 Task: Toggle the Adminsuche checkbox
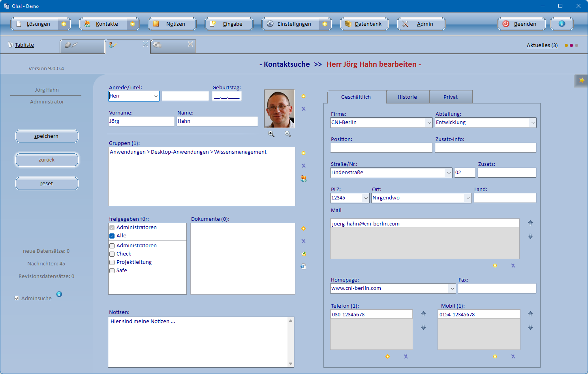click(17, 298)
